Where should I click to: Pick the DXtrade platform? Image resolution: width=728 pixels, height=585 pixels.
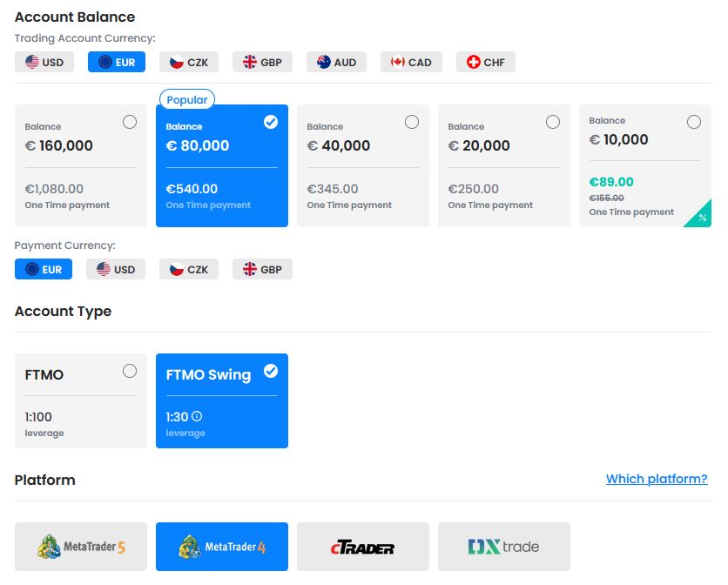(503, 547)
